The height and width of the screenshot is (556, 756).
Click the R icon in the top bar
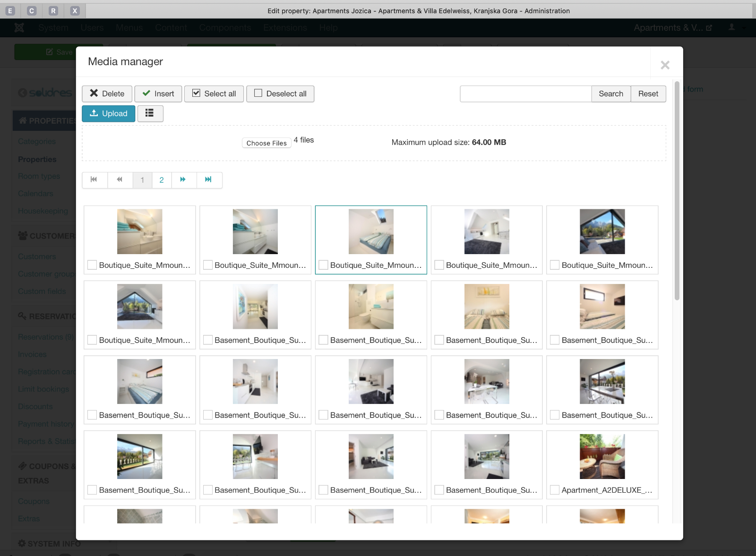click(x=53, y=11)
